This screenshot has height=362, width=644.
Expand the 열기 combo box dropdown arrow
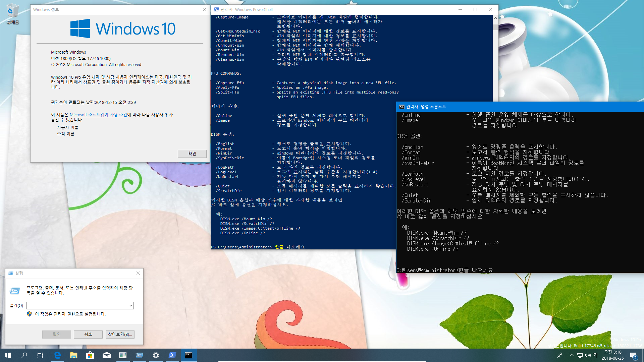130,305
